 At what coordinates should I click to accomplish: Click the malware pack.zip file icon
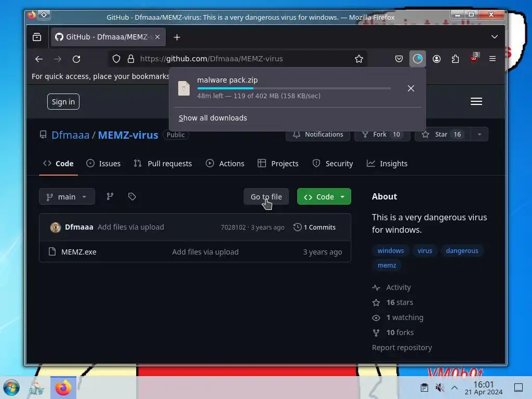point(184,88)
